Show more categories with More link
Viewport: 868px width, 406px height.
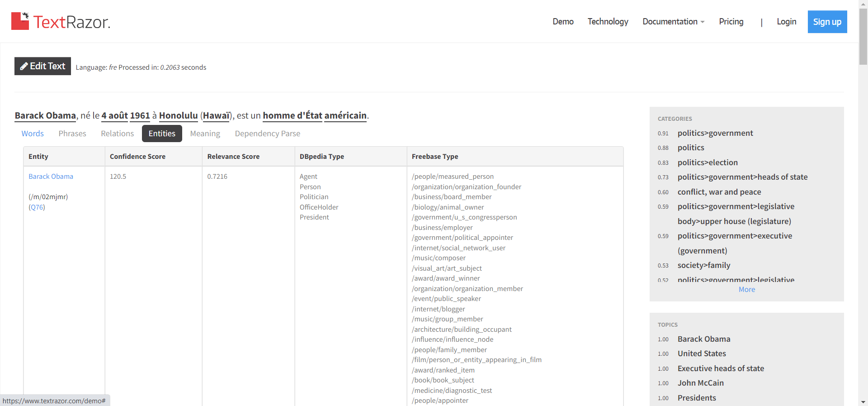click(x=746, y=290)
